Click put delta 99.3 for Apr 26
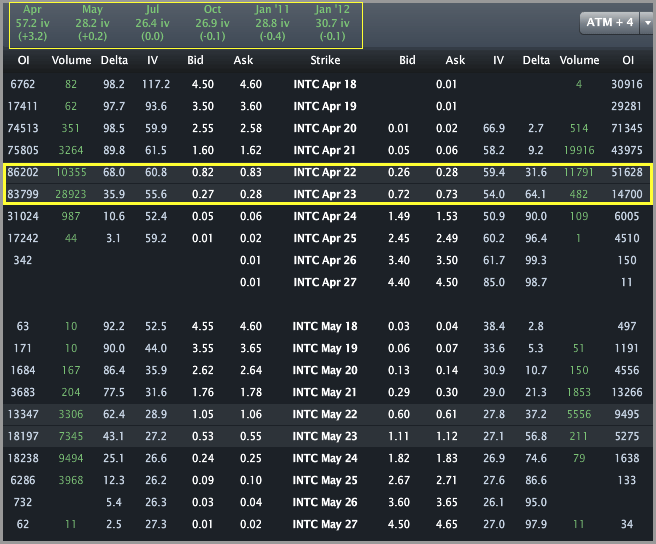The height and width of the screenshot is (544, 656). (x=536, y=260)
